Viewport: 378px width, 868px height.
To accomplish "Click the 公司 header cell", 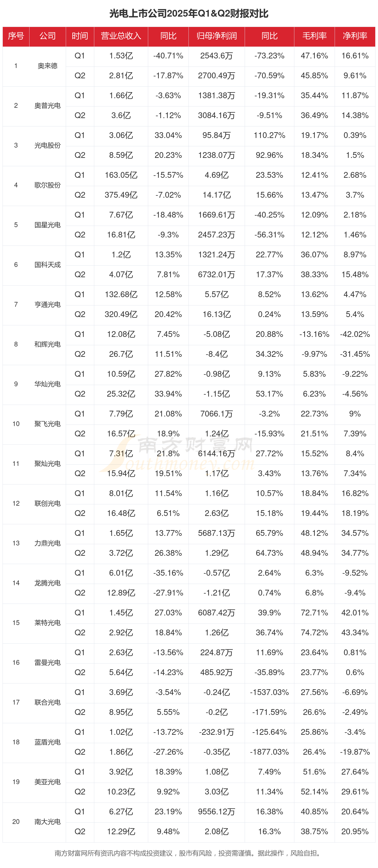I will pyautogui.click(x=47, y=36).
